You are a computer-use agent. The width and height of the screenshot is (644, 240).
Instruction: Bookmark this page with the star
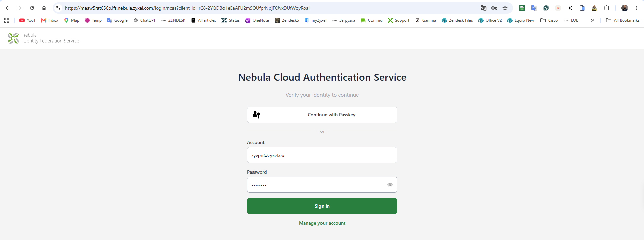tap(505, 8)
